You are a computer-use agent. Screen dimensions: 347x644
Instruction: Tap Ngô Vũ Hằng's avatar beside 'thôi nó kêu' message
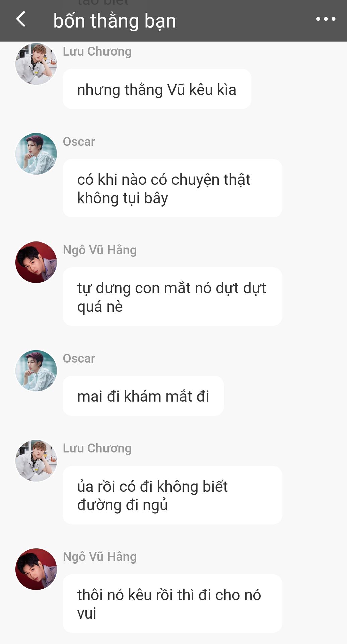36,569
